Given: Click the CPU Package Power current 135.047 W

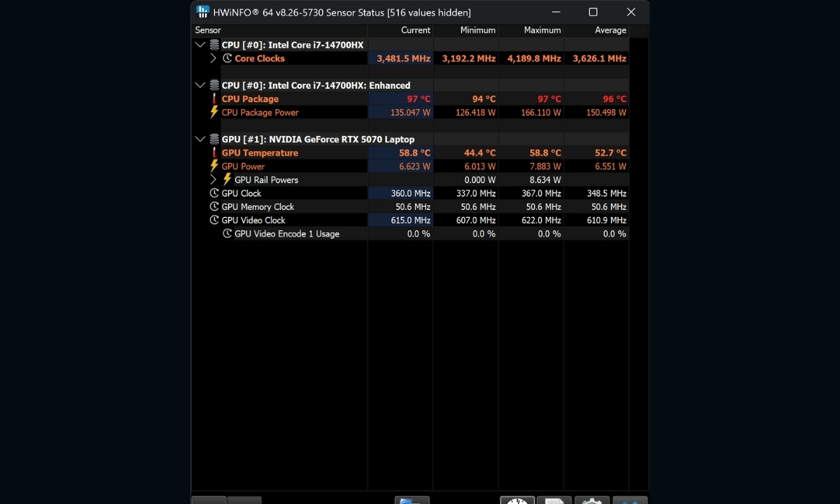Looking at the screenshot, I should tap(410, 112).
